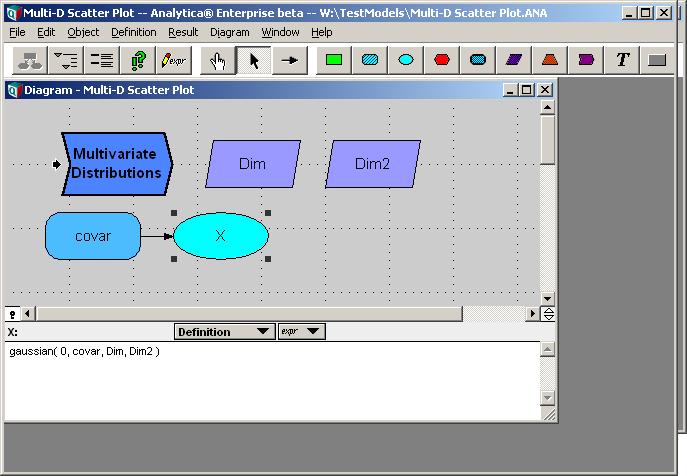This screenshot has width=687, height=476.
Task: Toggle the attribute panel splitter button
Action: pos(548,314)
